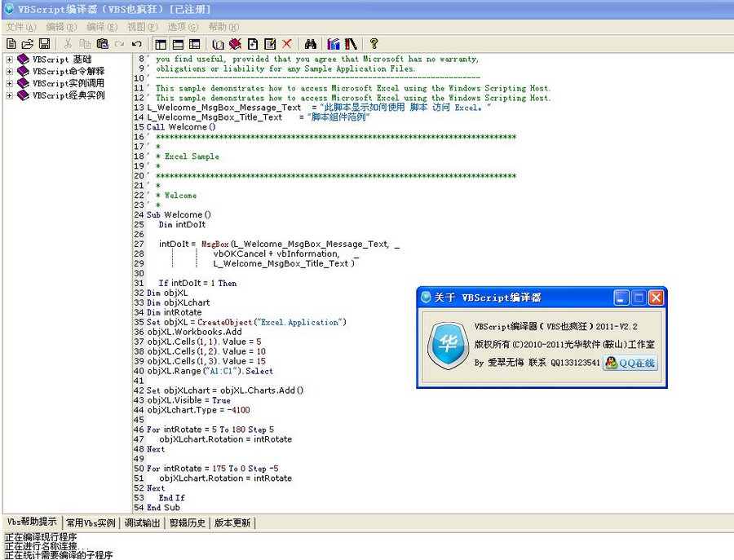Click code line 15 Call Welcome()
The height and width of the screenshot is (560, 734).
pyautogui.click(x=181, y=127)
